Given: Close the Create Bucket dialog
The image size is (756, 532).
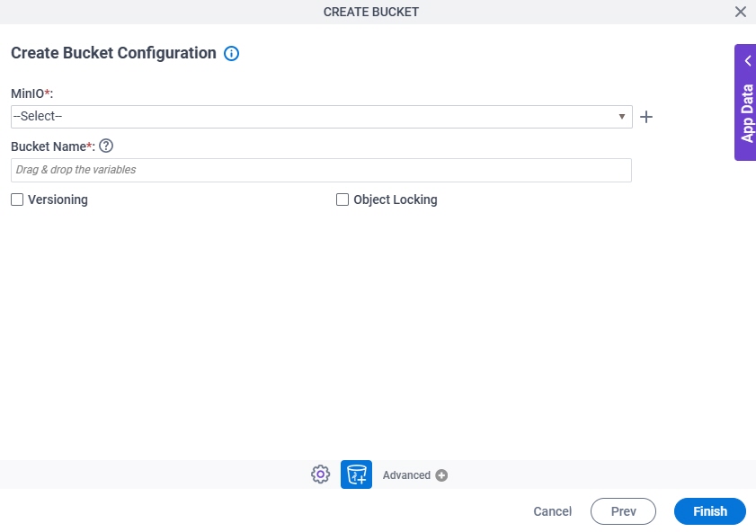Looking at the screenshot, I should pyautogui.click(x=741, y=12).
